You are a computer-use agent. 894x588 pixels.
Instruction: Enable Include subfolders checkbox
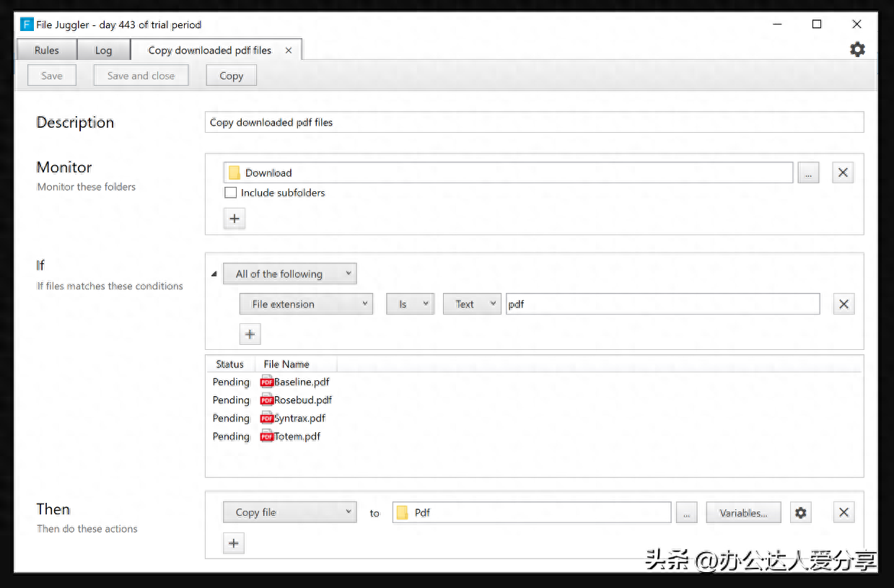231,193
